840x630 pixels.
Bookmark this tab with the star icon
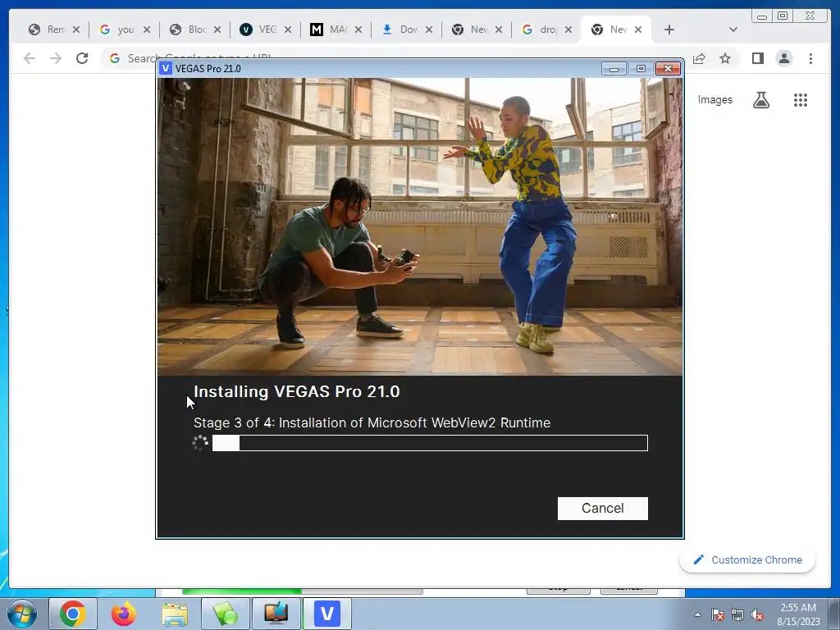tap(725, 58)
